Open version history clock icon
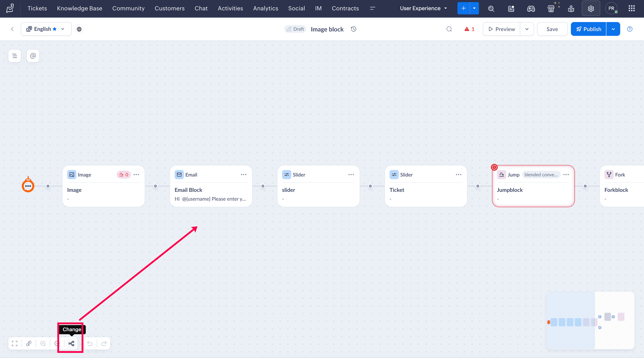 (x=353, y=29)
